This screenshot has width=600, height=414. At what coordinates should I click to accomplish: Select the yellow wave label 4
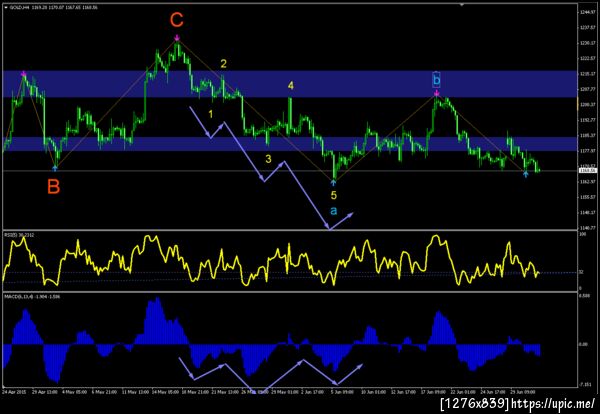point(291,86)
